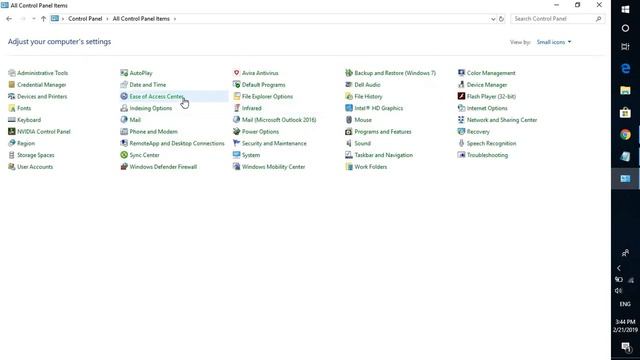Open Phone and Modem link
640x360 pixels.
click(x=153, y=132)
